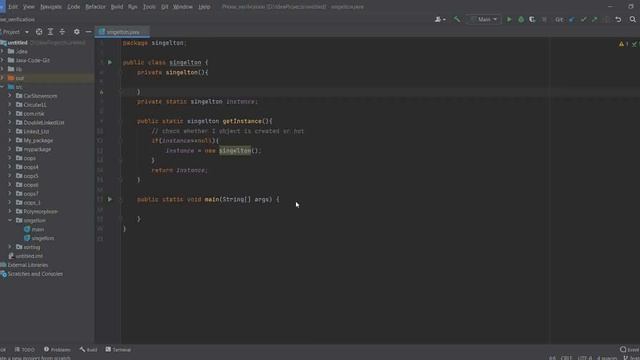This screenshot has width=640, height=360.
Task: Click the run gutter arrow beside class singelton
Action: pos(110,62)
